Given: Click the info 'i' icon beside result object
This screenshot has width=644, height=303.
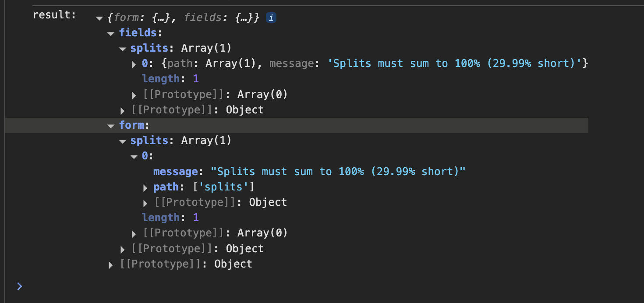Looking at the screenshot, I should click(271, 18).
